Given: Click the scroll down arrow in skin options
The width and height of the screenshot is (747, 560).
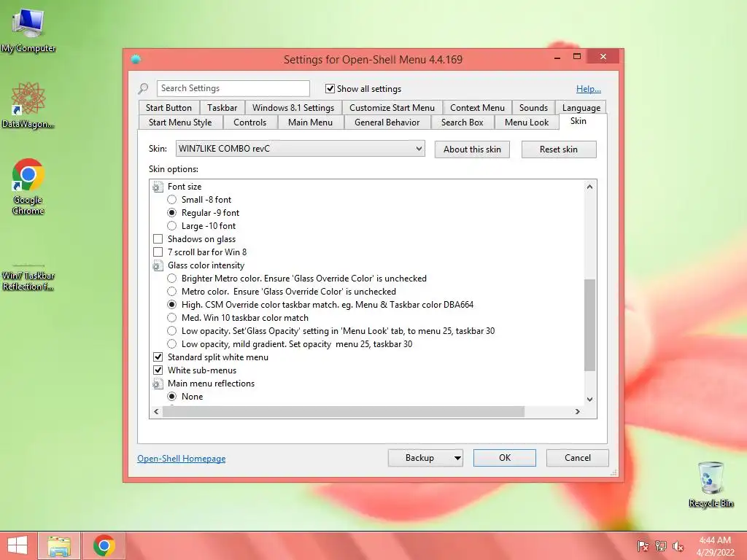Looking at the screenshot, I should pyautogui.click(x=589, y=400).
